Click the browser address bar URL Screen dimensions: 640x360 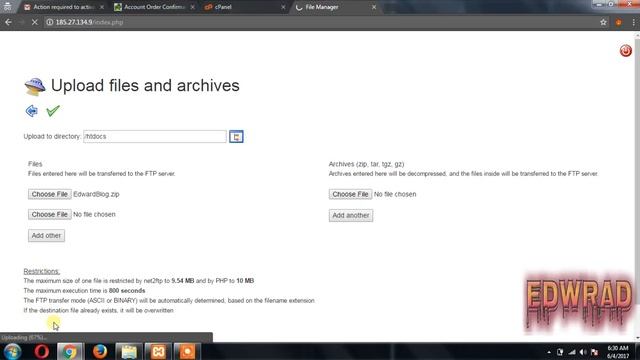click(x=89, y=22)
